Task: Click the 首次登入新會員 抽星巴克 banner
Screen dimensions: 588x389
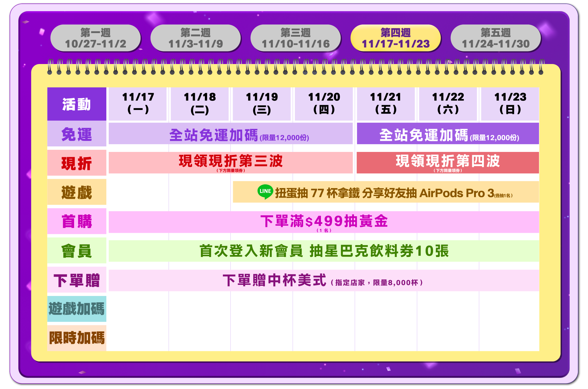Action: click(x=324, y=251)
